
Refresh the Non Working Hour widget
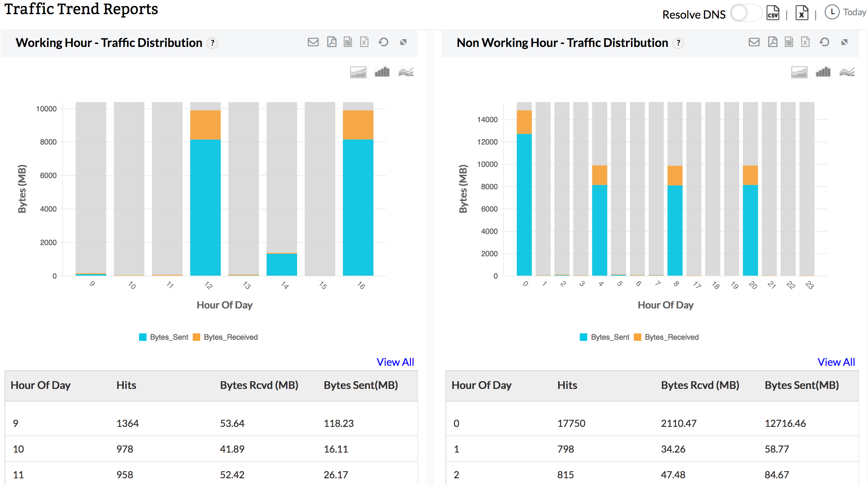[x=824, y=42]
